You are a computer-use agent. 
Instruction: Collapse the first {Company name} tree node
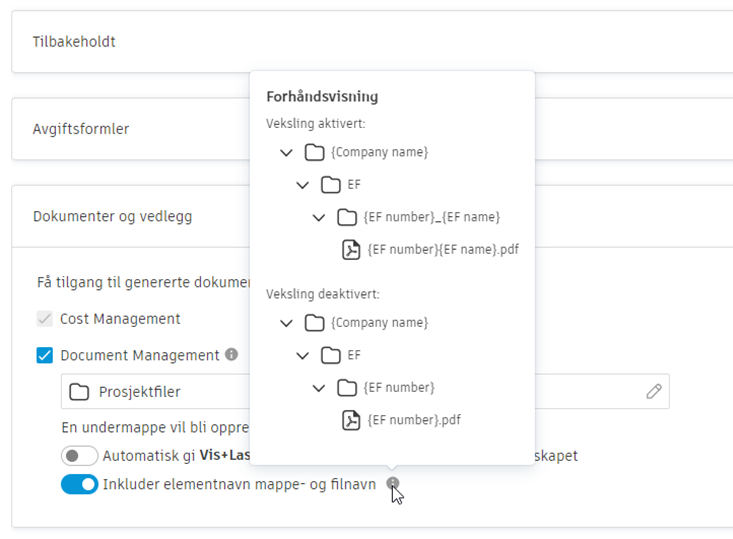click(x=287, y=153)
